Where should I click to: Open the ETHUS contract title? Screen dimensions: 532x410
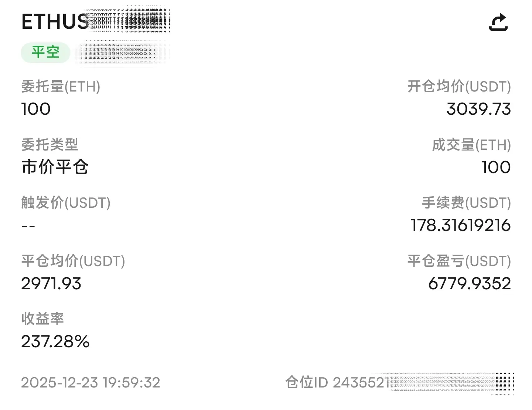(55, 21)
